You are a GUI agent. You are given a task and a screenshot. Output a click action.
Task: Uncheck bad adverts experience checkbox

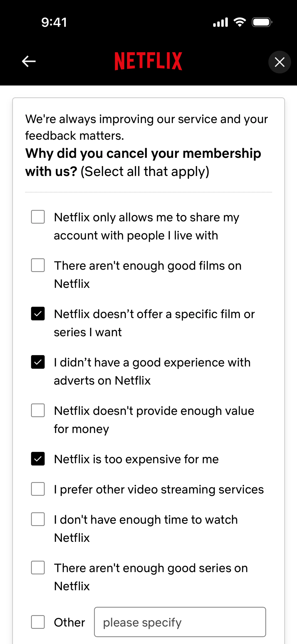pos(38,362)
